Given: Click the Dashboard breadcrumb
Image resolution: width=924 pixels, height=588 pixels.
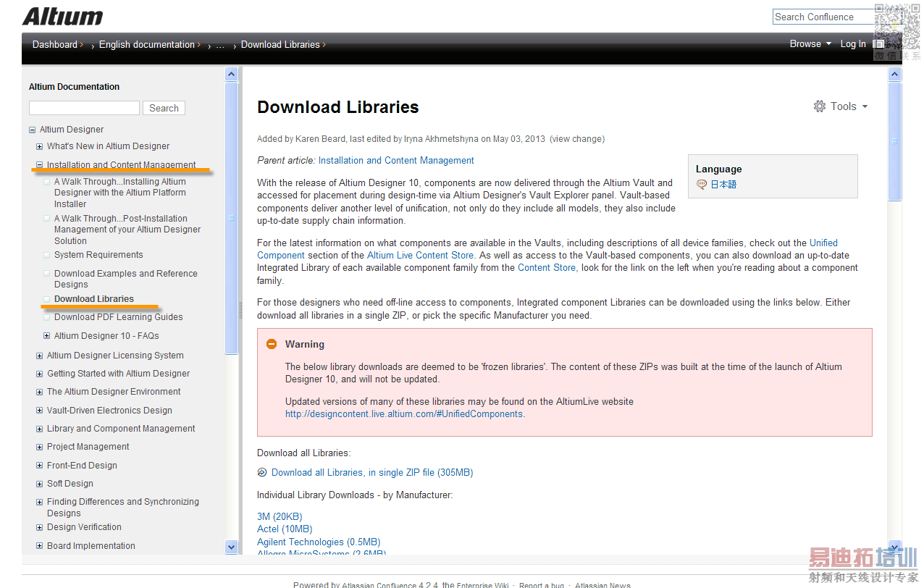Looking at the screenshot, I should pyautogui.click(x=55, y=44).
